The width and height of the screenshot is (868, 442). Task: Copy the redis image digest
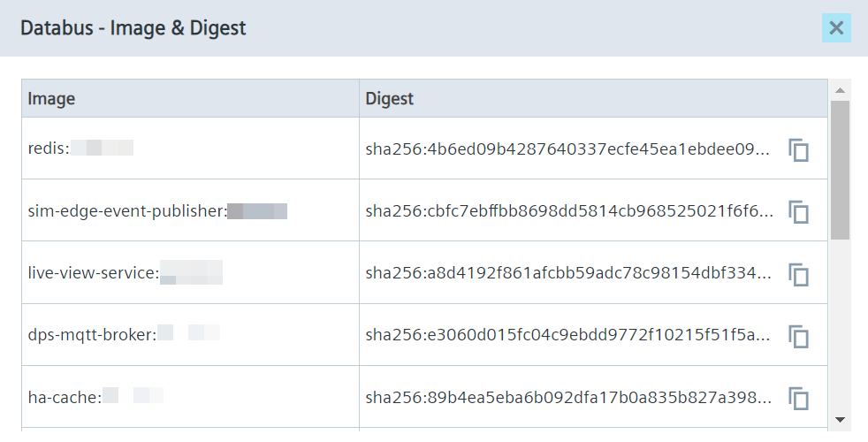point(799,150)
